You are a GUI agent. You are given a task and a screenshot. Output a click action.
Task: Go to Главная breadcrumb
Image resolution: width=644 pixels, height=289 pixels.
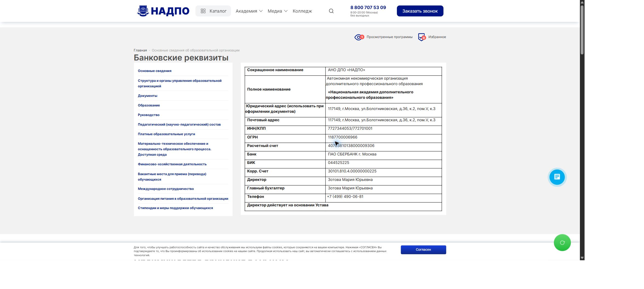point(140,50)
